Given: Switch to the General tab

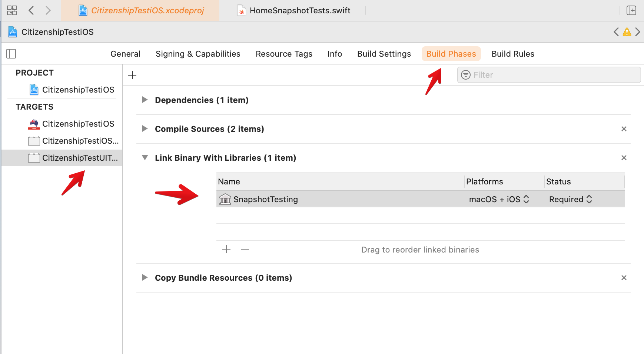Looking at the screenshot, I should point(126,54).
